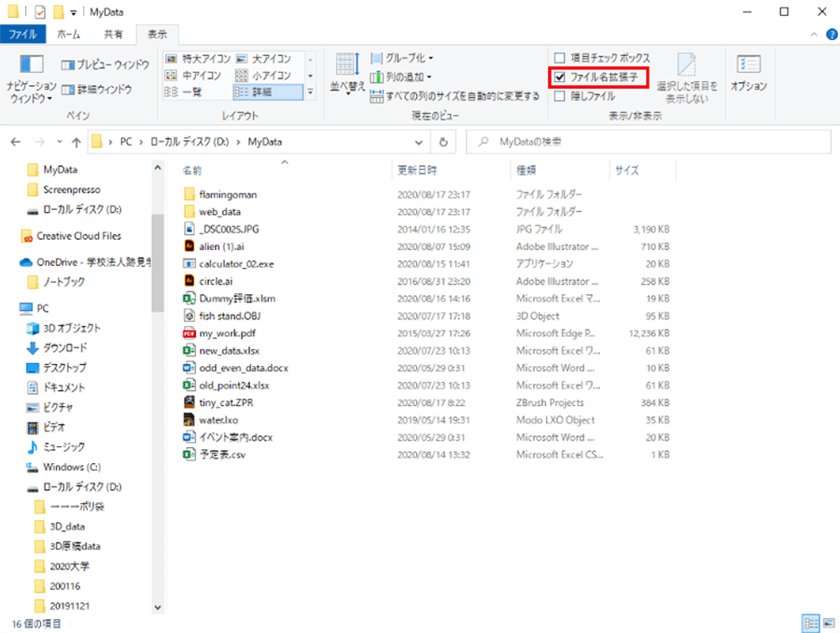Open the Group by (グループ化) dropdown

click(401, 58)
